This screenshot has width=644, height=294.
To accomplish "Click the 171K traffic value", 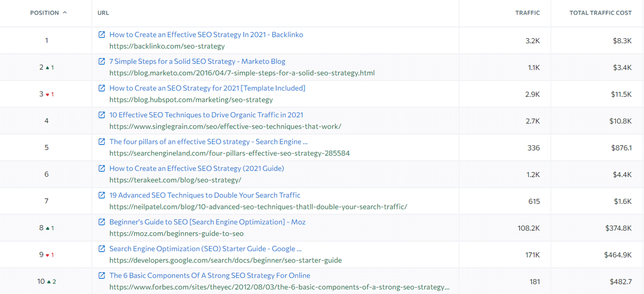I will click(x=532, y=255).
